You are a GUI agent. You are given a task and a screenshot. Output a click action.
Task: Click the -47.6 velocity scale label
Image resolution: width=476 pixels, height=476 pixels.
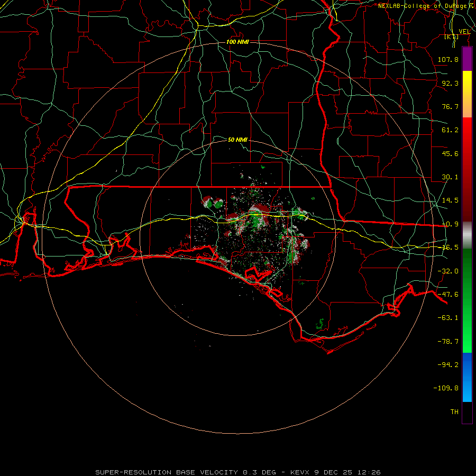[448, 295]
